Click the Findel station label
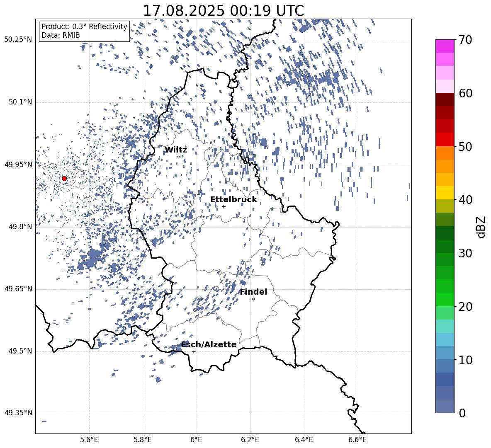 253,292
